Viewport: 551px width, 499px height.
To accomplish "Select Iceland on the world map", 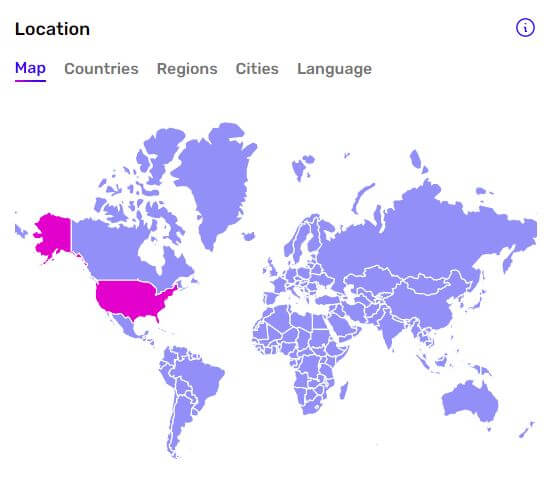I will tap(249, 236).
